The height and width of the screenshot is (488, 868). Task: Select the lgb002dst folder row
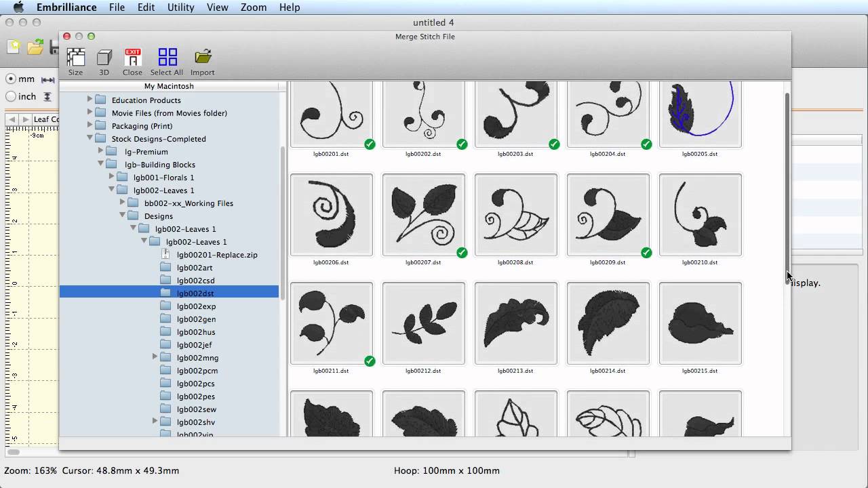169,293
